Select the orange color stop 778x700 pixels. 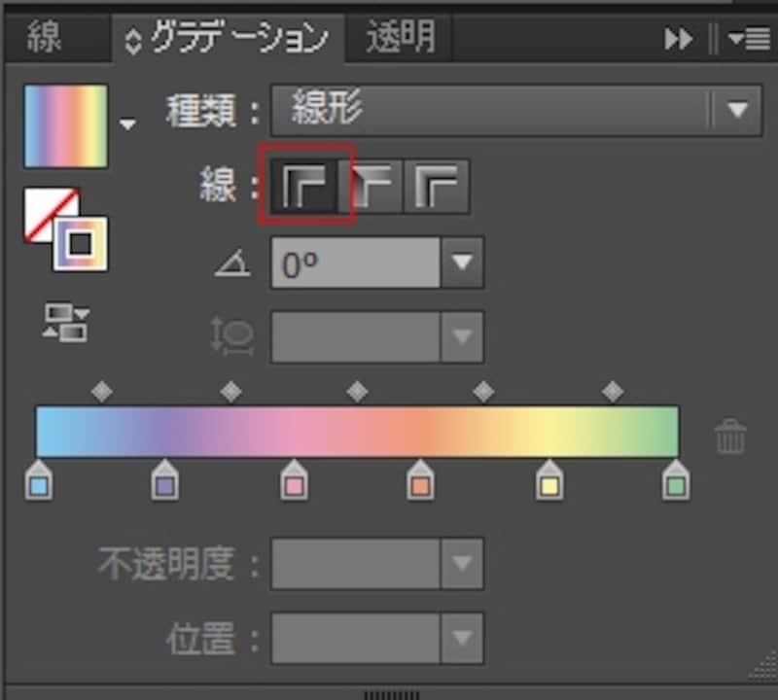pos(421,480)
